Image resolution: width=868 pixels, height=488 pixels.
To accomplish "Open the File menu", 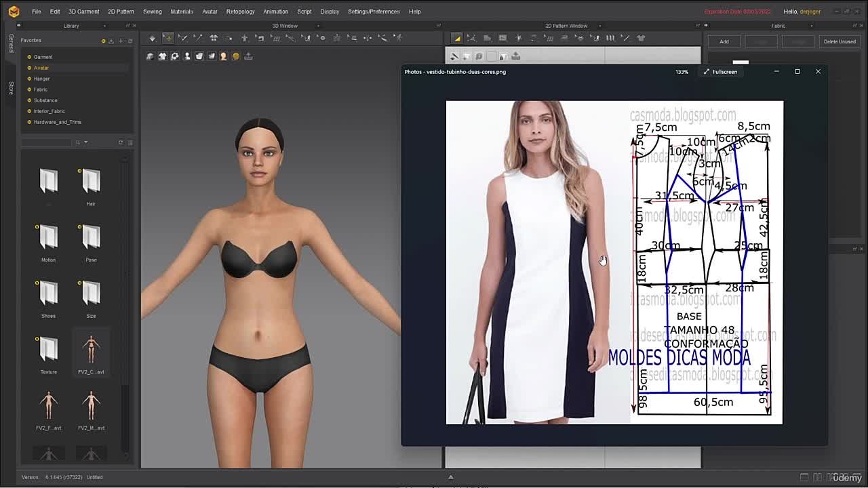I will tap(36, 12).
